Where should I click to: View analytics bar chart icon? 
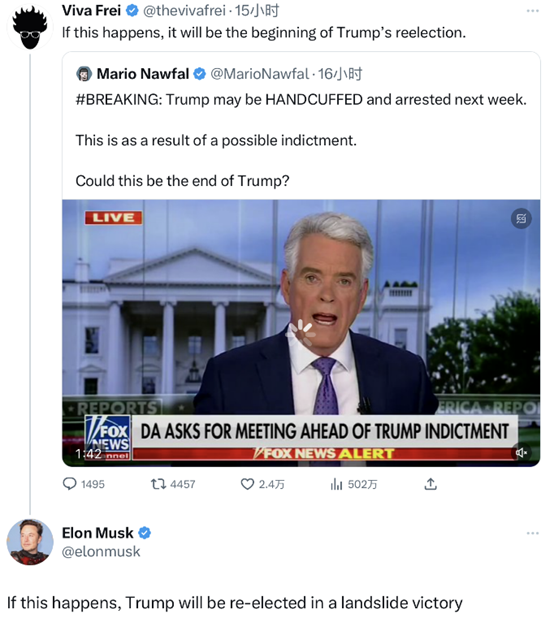(x=336, y=484)
